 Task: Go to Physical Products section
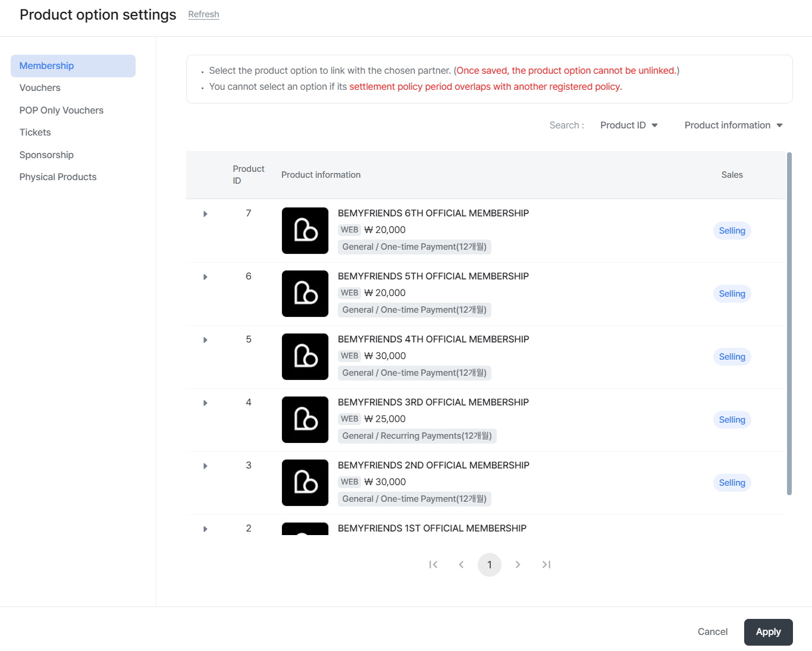pos(58,177)
